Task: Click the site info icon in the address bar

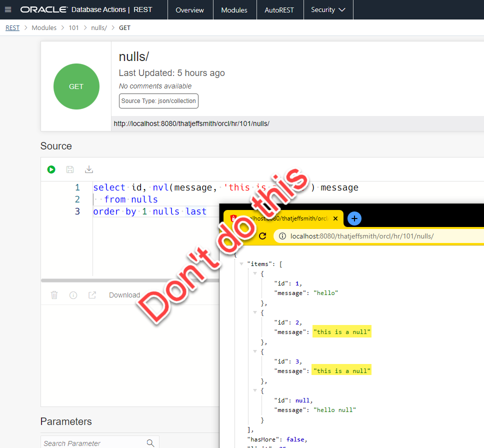Action: (x=282, y=236)
